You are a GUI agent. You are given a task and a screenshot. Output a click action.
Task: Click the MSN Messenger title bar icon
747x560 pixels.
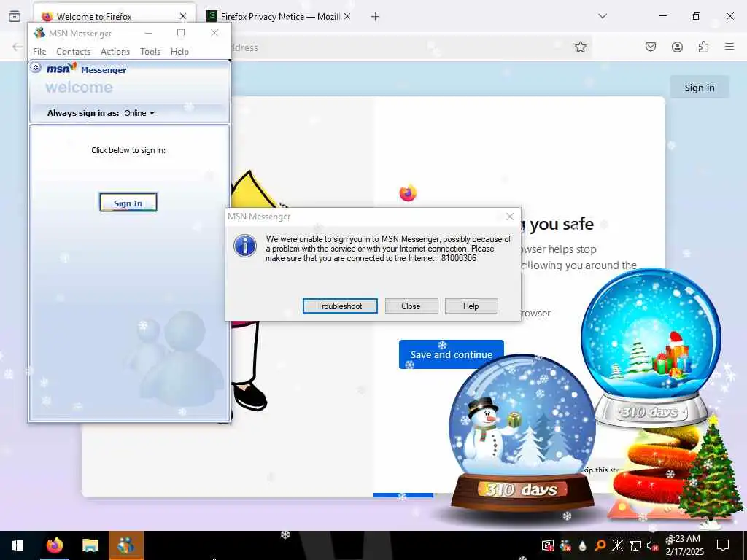39,33
